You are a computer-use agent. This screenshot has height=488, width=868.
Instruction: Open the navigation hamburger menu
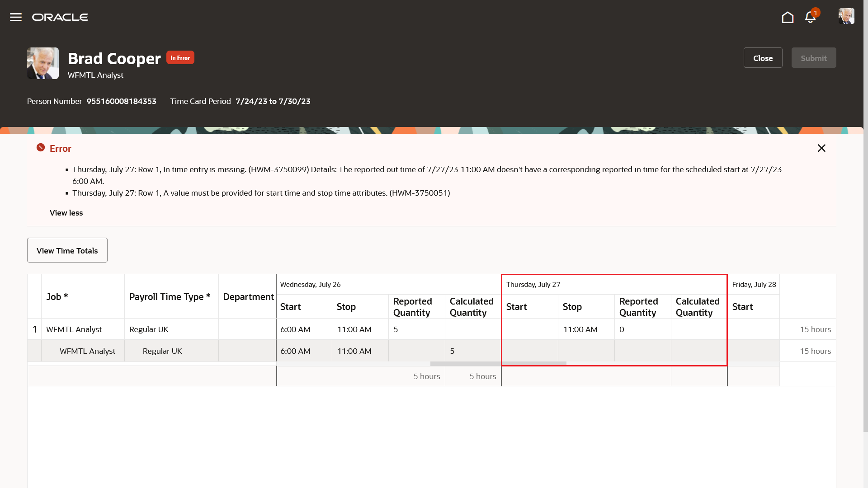click(x=15, y=17)
